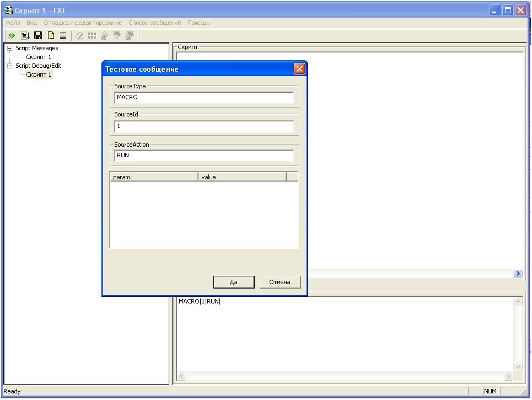Click the horizontal lines list icon
This screenshot has width=532, height=400.
point(63,35)
